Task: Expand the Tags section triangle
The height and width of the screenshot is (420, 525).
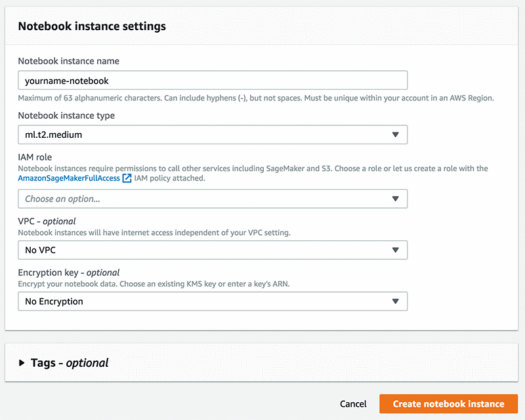Action: pyautogui.click(x=22, y=363)
